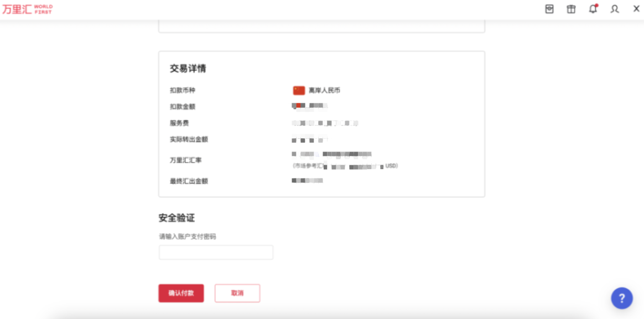Click the 服务费 row label
The image size is (644, 319).
pyautogui.click(x=179, y=123)
